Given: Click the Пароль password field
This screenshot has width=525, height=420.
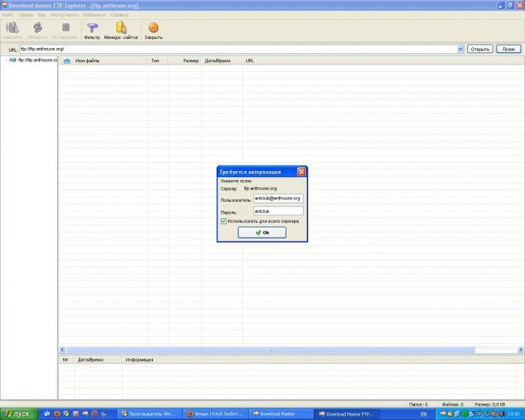Looking at the screenshot, I should click(x=277, y=211).
